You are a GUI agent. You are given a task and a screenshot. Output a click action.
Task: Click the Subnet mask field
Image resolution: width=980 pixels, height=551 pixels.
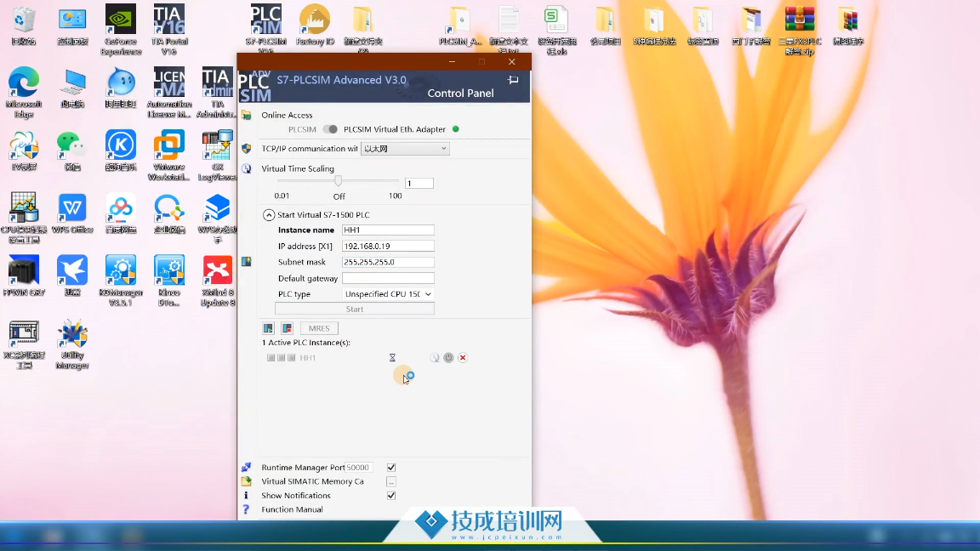(x=388, y=262)
